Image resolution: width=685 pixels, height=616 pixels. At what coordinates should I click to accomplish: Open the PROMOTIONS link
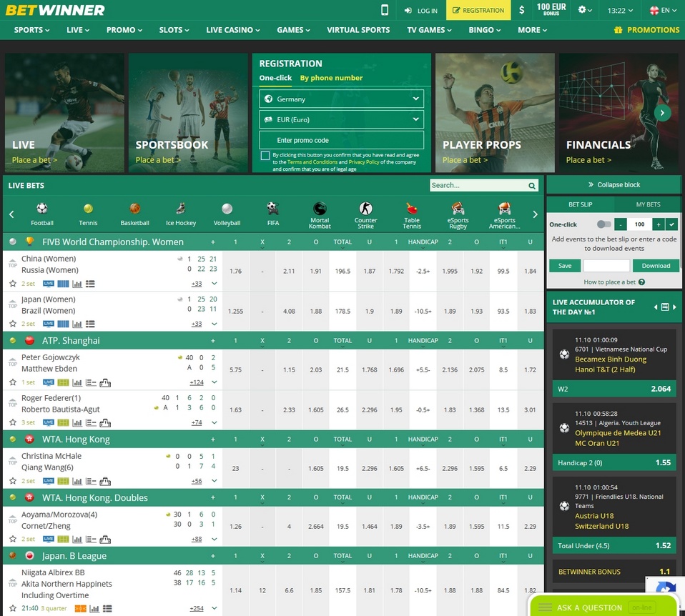pyautogui.click(x=646, y=30)
